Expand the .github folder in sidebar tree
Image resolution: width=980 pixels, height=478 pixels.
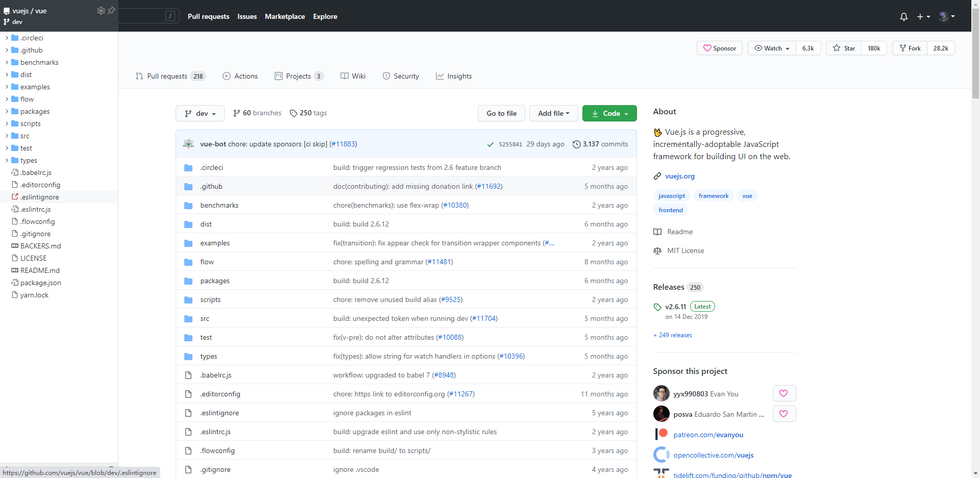pyautogui.click(x=7, y=50)
